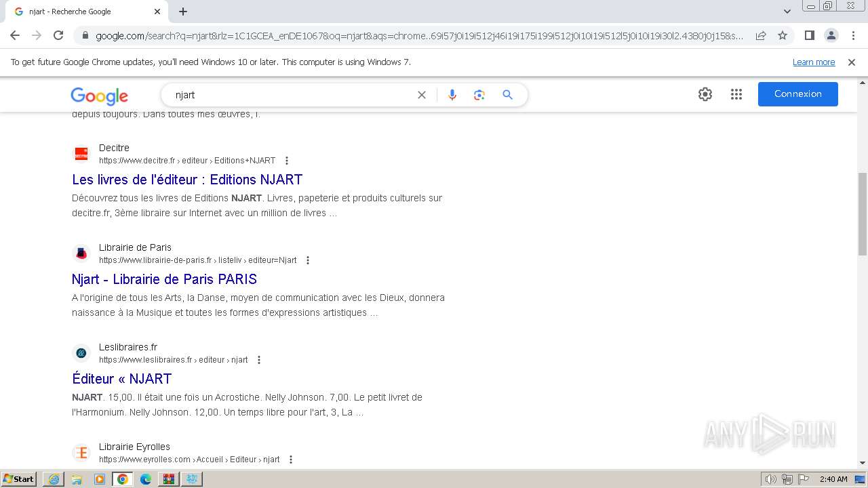This screenshot has width=868, height=488.
Task: Open the Éditeur « NJART result
Action: pos(122,379)
